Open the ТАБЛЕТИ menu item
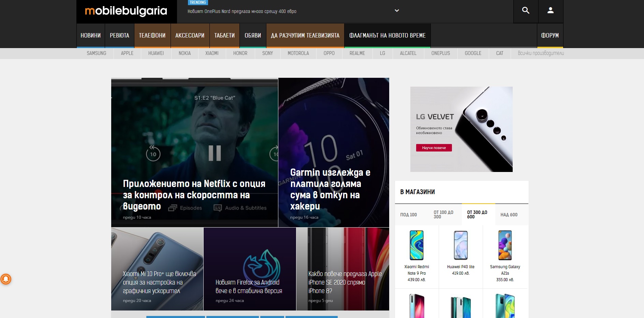 [x=224, y=35]
